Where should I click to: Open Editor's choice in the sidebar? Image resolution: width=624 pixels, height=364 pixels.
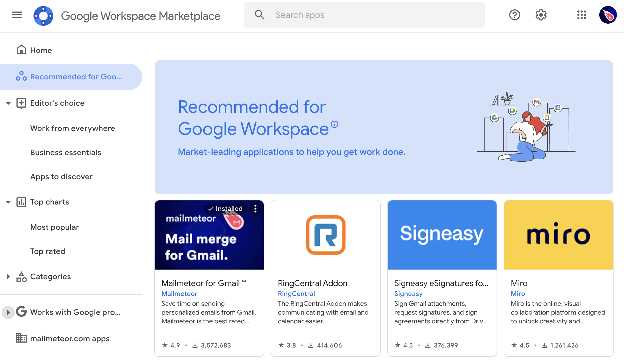pyautogui.click(x=57, y=103)
